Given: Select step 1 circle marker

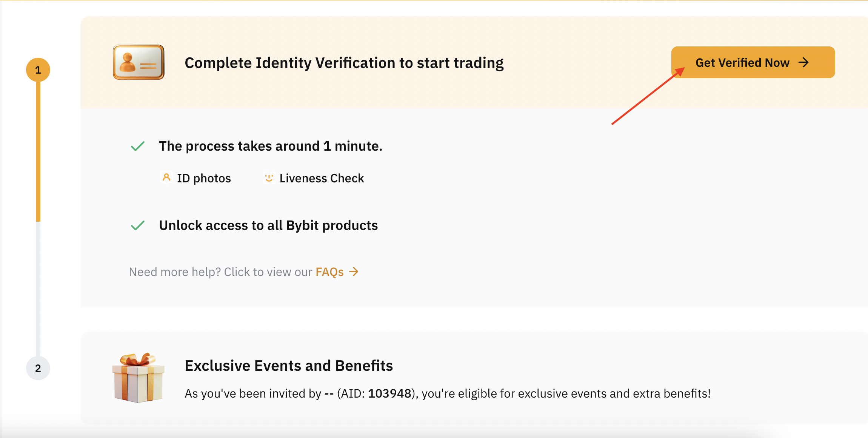Looking at the screenshot, I should coord(38,70).
